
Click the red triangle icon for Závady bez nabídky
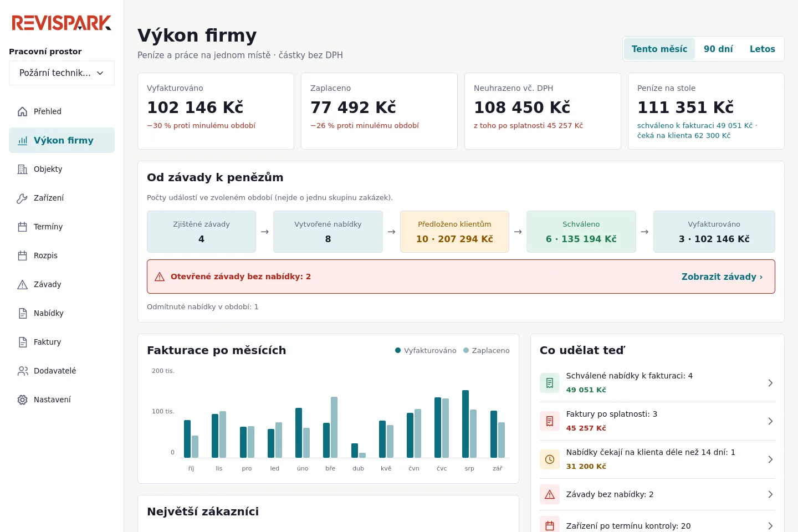(550, 494)
